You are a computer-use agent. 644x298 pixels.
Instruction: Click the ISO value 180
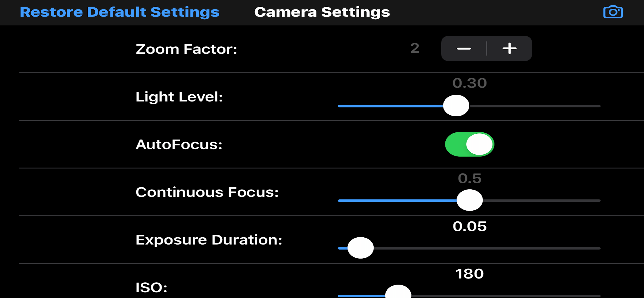[469, 274]
